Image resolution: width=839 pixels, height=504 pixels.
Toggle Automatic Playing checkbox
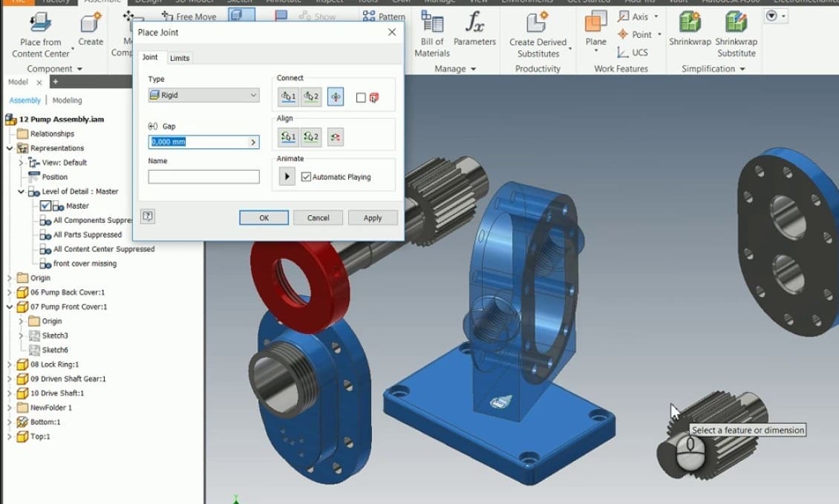(x=306, y=177)
